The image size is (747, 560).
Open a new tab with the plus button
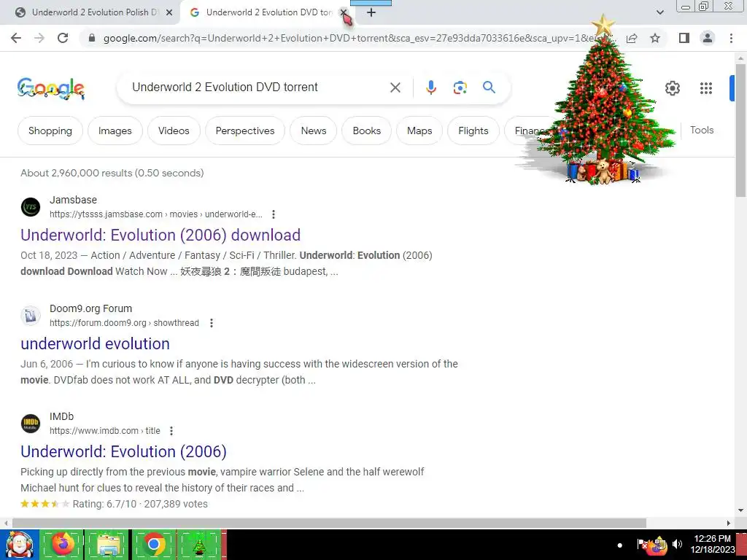coord(371,13)
